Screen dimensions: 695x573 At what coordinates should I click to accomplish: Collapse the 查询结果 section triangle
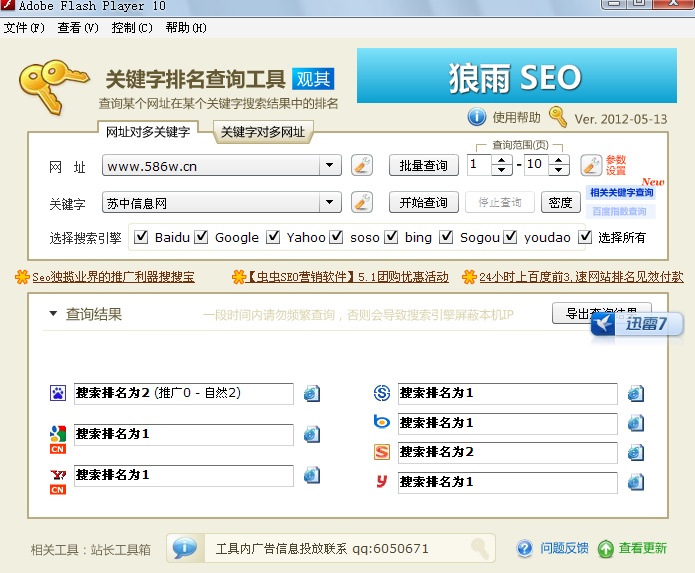tap(53, 314)
